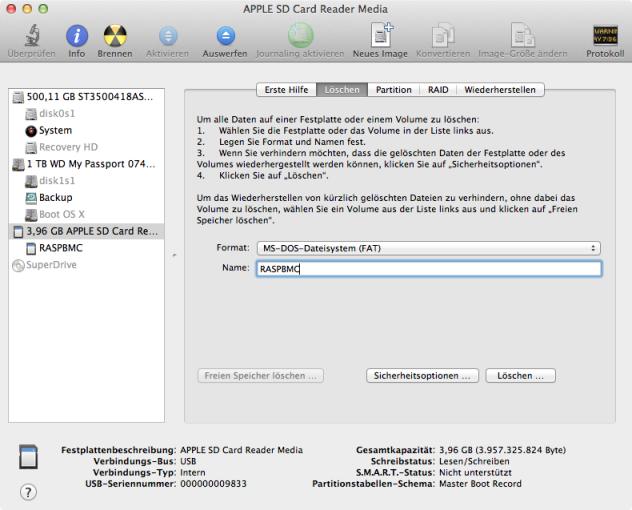The image size is (632, 510).
Task: Click Gesamtkapazität value 3,96 GB
Action: click(502, 450)
